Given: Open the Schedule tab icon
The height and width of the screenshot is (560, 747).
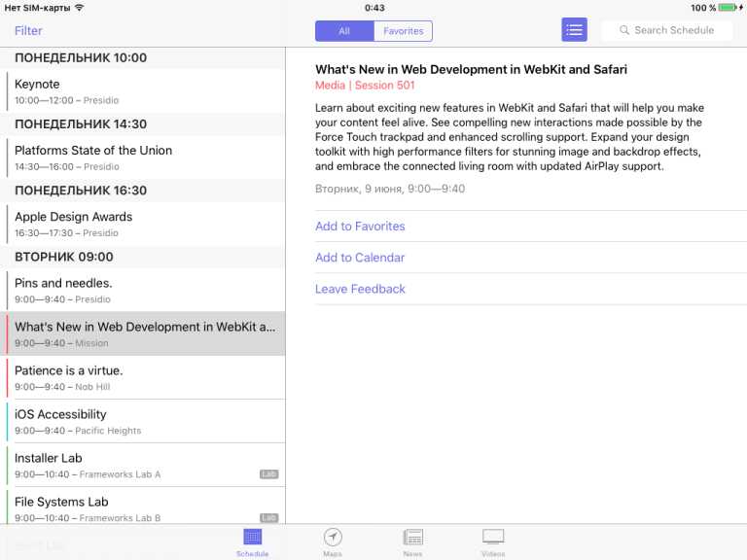Looking at the screenshot, I should pyautogui.click(x=253, y=537).
